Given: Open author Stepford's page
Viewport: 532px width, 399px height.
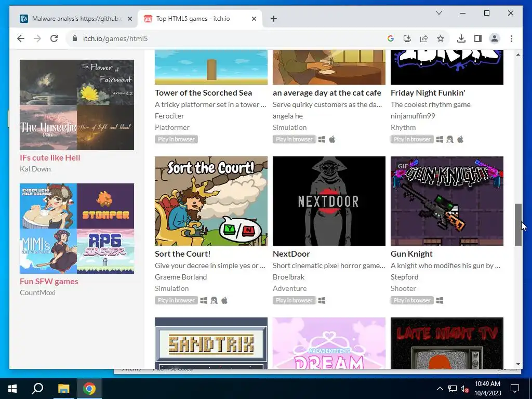Looking at the screenshot, I should pyautogui.click(x=404, y=277).
